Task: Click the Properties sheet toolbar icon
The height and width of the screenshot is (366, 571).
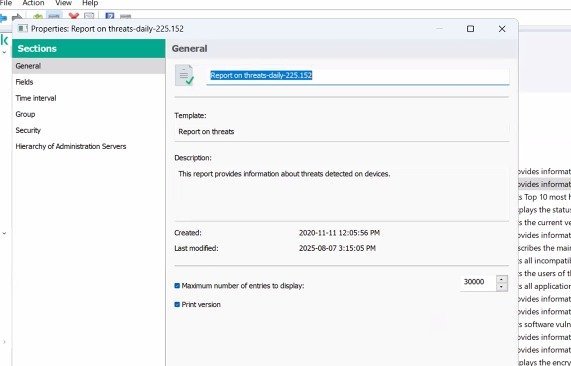Action: pos(89,16)
